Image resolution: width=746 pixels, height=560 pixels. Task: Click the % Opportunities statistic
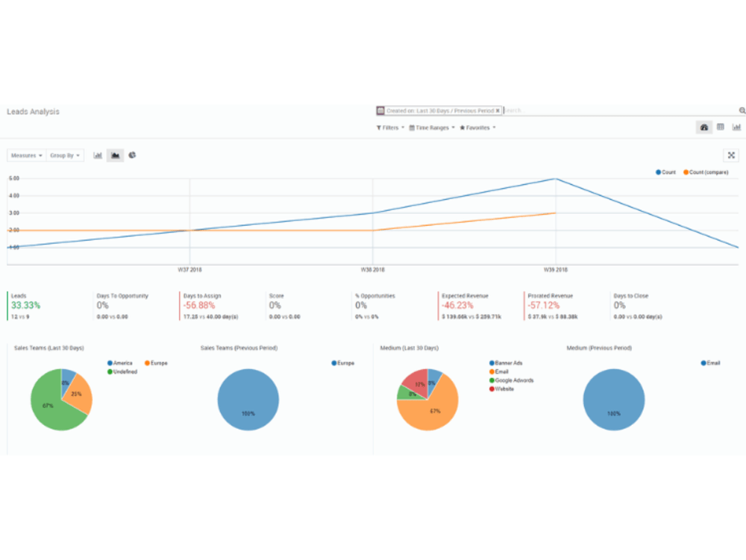tap(375, 306)
